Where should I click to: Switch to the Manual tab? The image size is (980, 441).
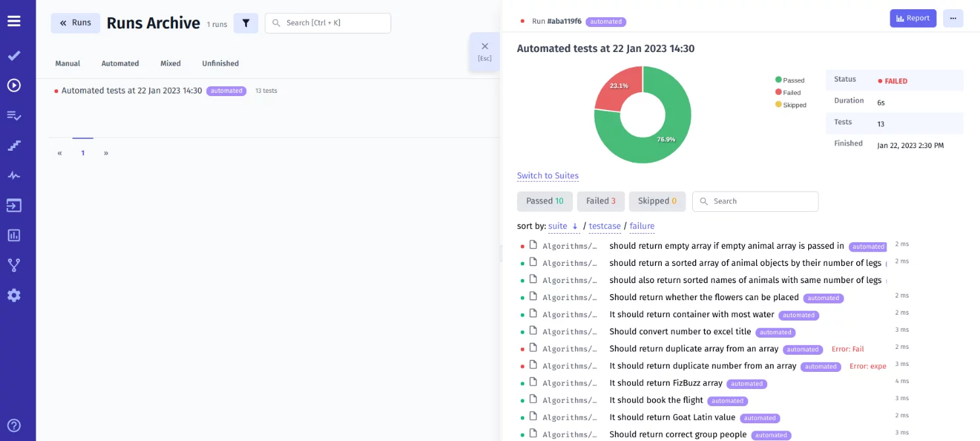tap(67, 63)
